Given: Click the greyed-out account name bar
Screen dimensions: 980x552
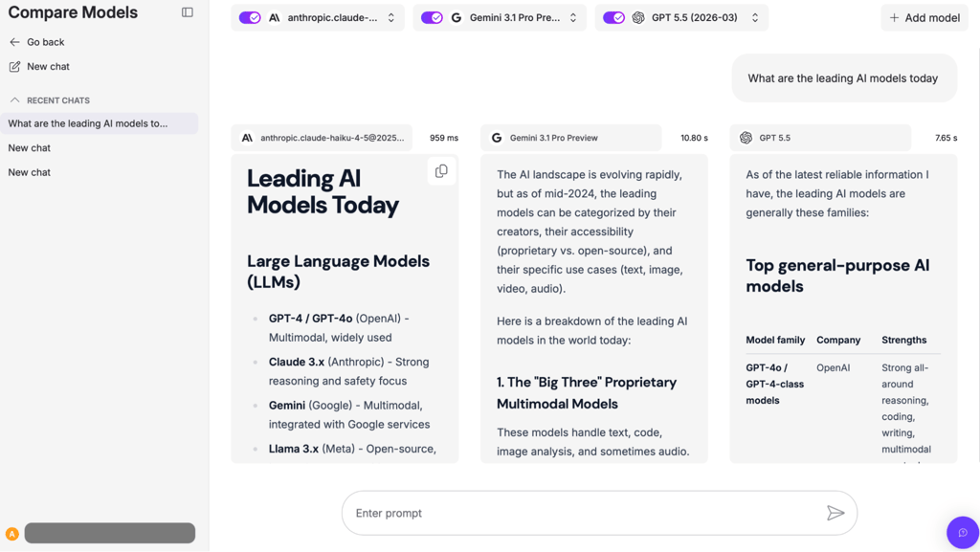Looking at the screenshot, I should [110, 533].
